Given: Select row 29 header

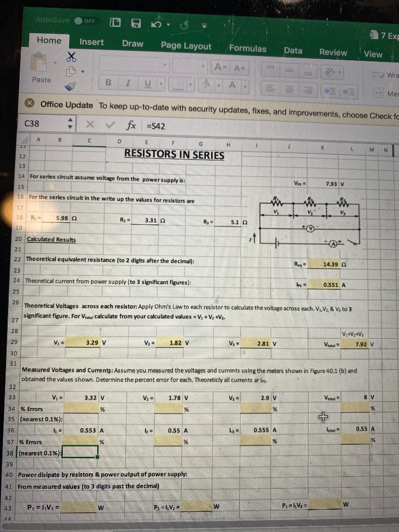Looking at the screenshot, I should (14, 342).
